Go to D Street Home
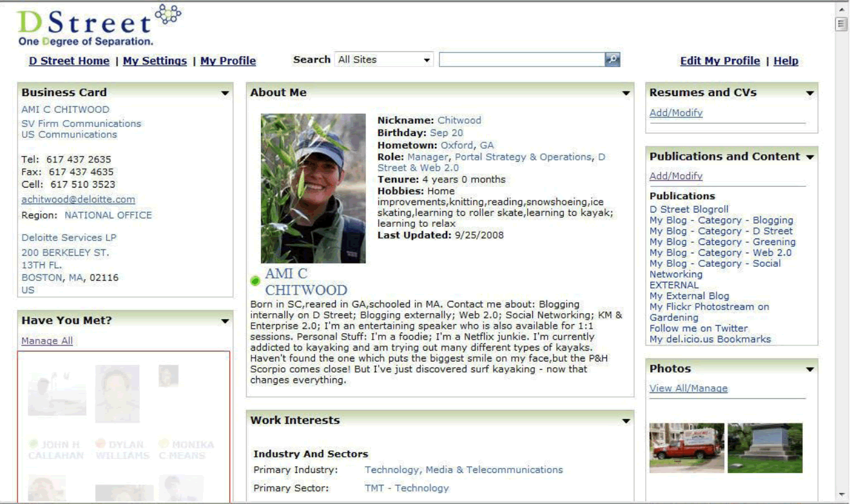Viewport: 850px width, 504px height. point(69,61)
